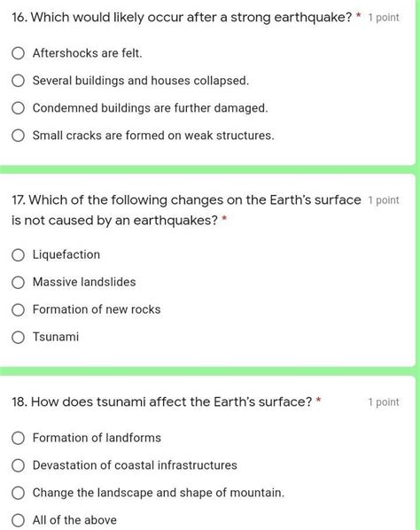Click question 17 text about Earth's surface changes

tap(186, 210)
